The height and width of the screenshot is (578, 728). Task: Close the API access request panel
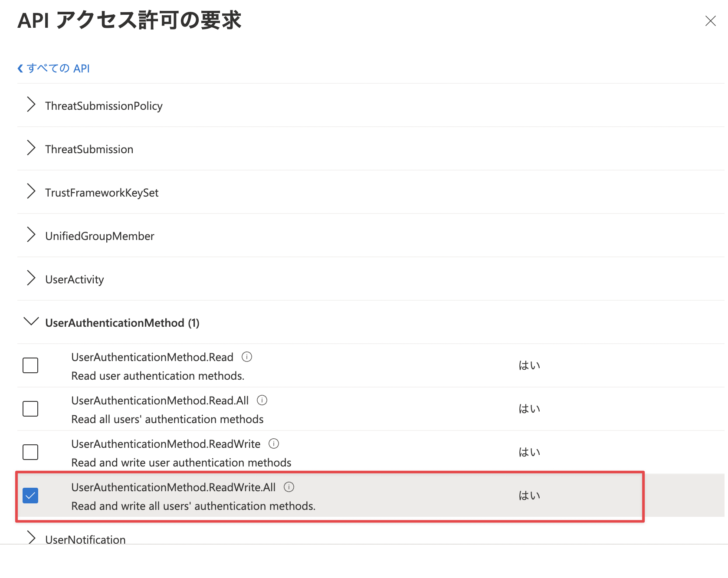[x=710, y=21]
